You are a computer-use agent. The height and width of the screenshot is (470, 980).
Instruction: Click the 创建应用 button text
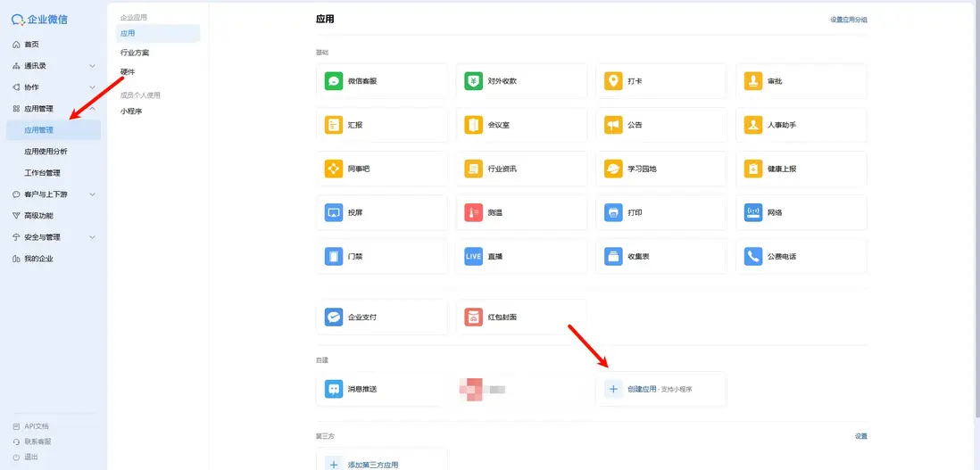pyautogui.click(x=642, y=390)
